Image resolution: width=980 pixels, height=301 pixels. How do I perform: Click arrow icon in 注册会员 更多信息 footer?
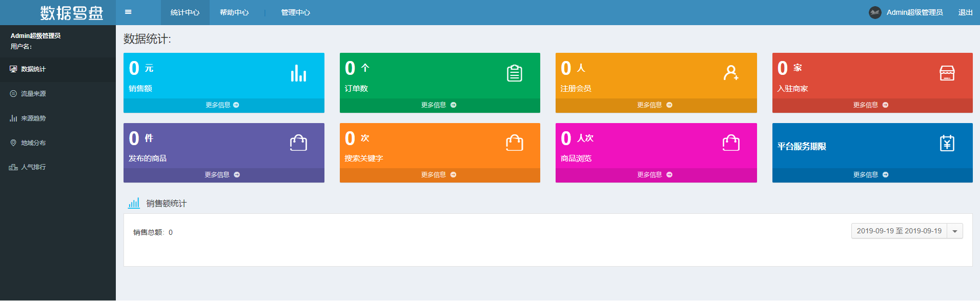point(669,105)
